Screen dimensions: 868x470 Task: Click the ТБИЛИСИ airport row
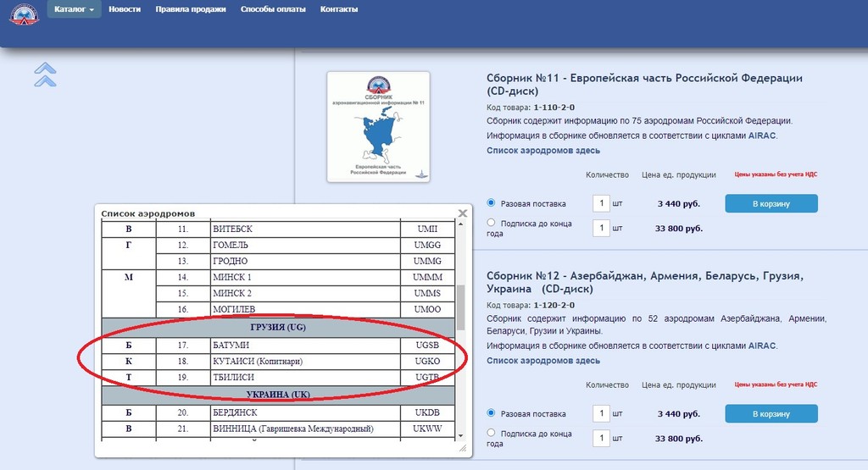(278, 377)
